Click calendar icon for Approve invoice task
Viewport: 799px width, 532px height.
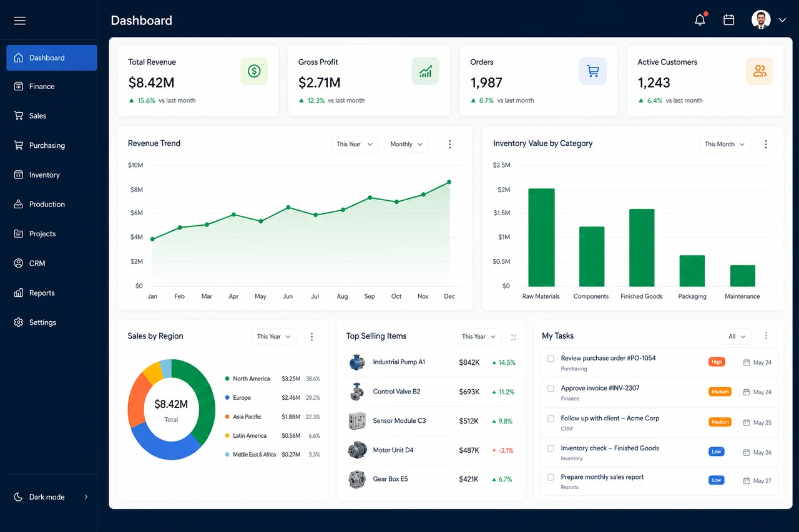747,392
